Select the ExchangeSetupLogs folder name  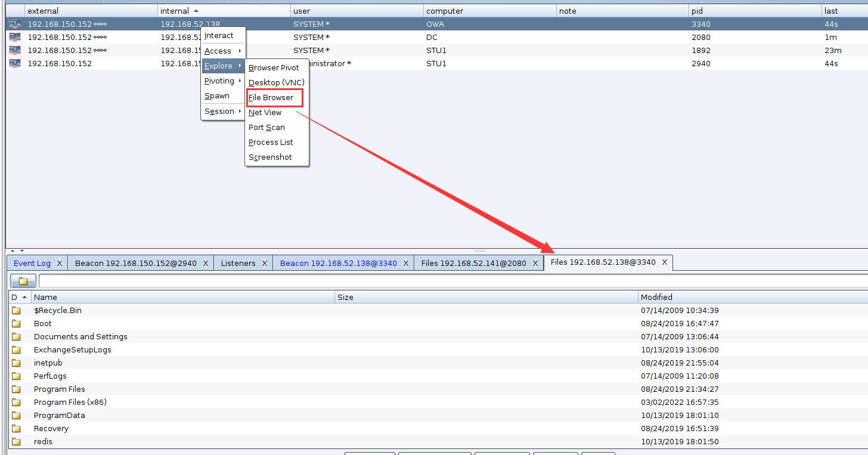(x=73, y=349)
